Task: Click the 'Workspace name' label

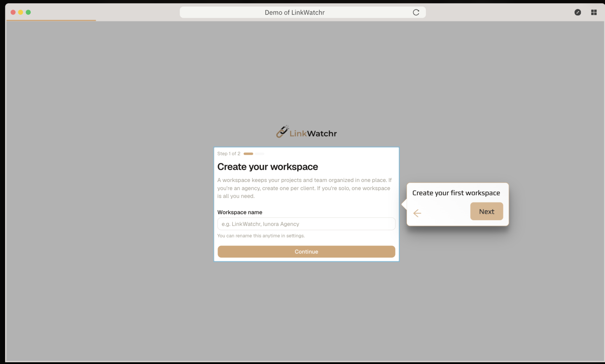Action: 239,212
